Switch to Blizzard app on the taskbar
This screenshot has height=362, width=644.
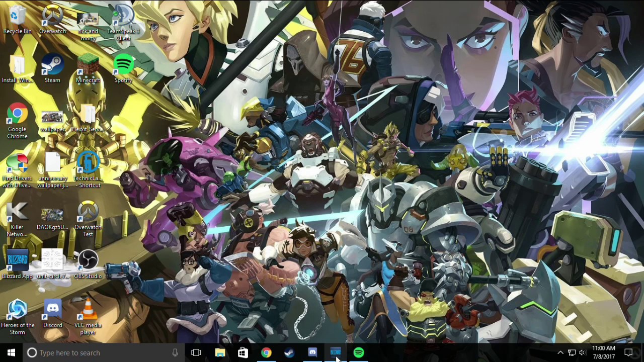click(x=336, y=352)
